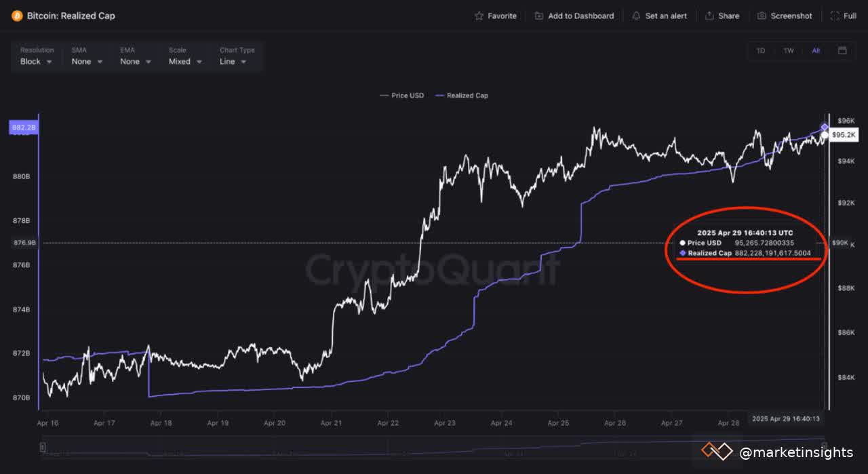Open the Chart Type Line dropdown
Viewport: 868px width, 474px height.
pyautogui.click(x=233, y=61)
